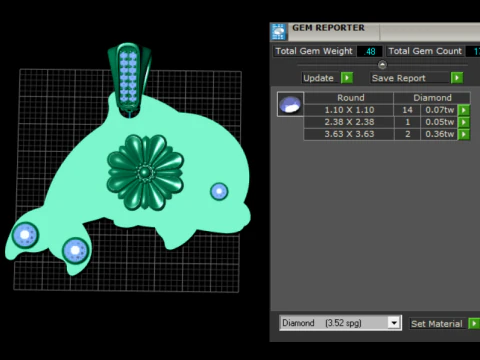Click green arrow next to Set Material
Screen dimensions: 480x360
[474, 323]
